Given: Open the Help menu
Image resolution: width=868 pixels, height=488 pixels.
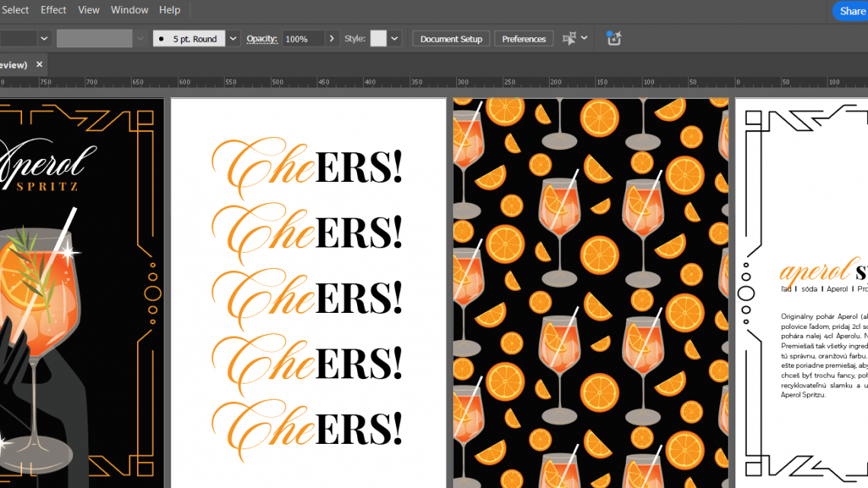Looking at the screenshot, I should coord(169,10).
